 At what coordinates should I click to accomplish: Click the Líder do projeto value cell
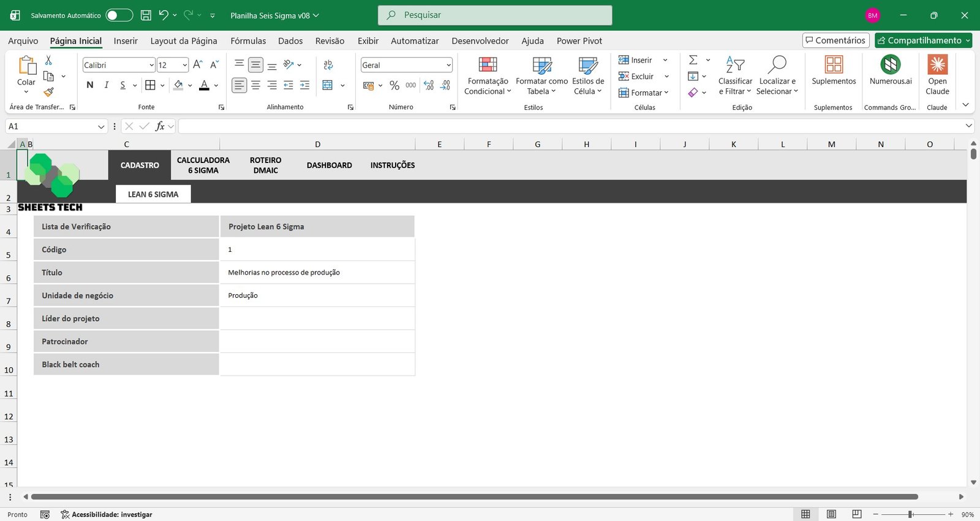tap(317, 318)
